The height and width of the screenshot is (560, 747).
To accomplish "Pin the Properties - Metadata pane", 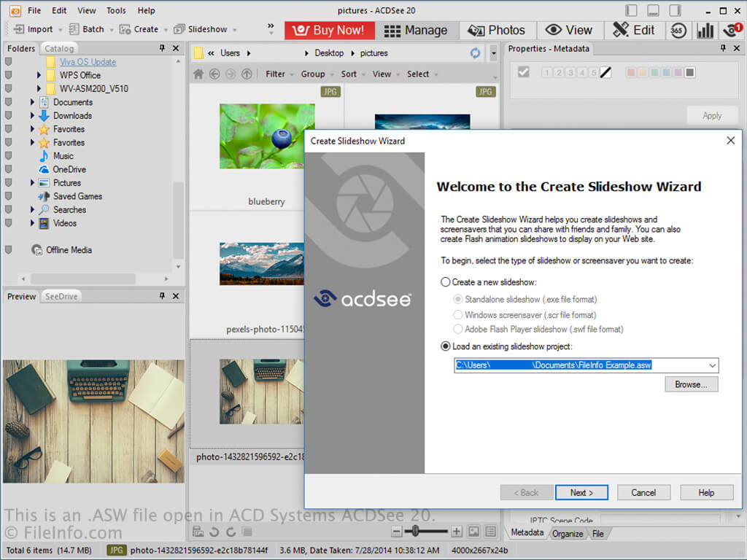I will 723,48.
